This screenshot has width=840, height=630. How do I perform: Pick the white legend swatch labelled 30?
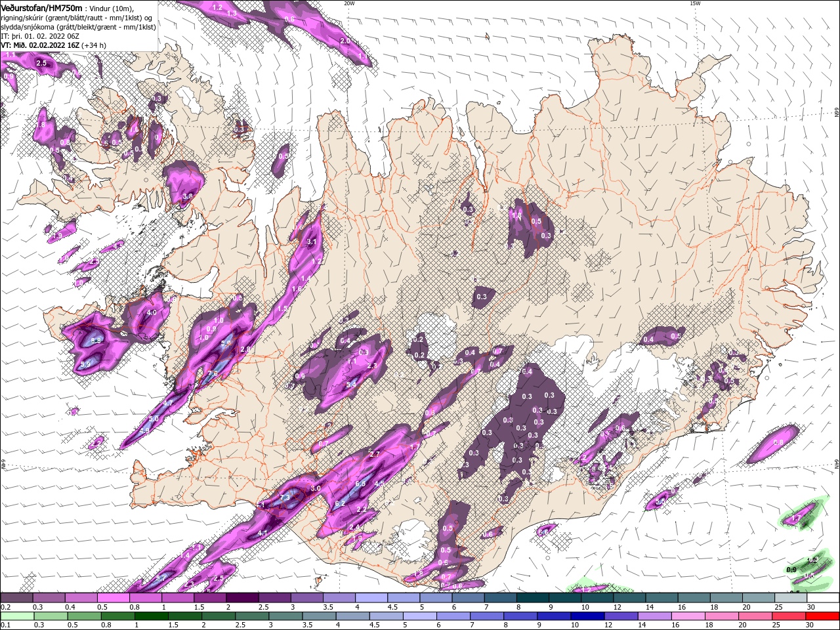[x=824, y=598]
